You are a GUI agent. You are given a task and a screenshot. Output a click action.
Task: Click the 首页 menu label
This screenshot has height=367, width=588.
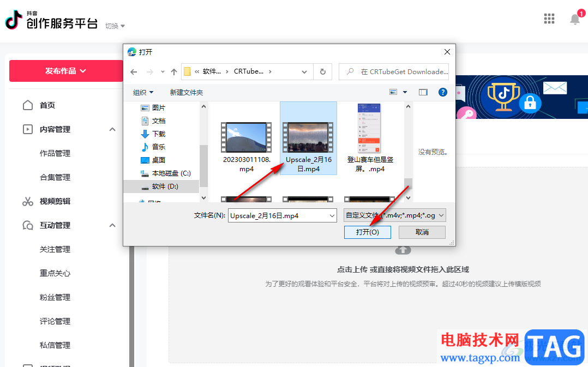point(47,105)
